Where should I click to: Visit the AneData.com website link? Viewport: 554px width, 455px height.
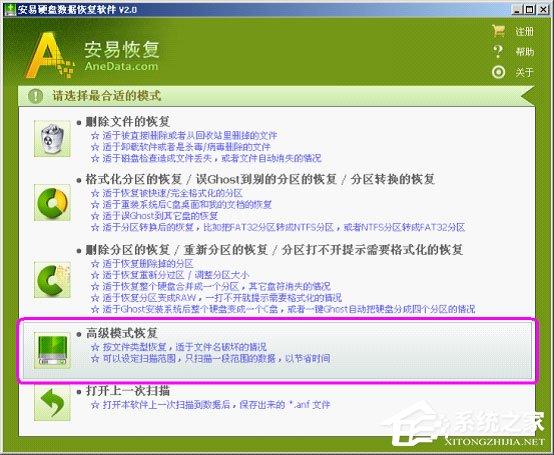[121, 66]
